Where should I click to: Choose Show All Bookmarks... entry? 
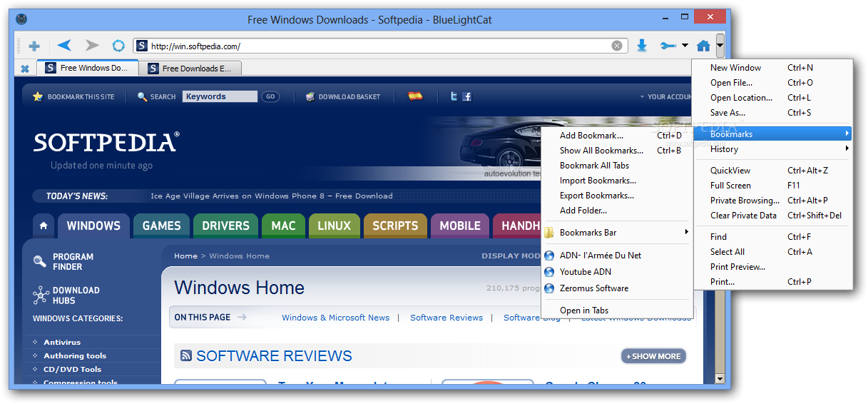[617, 151]
